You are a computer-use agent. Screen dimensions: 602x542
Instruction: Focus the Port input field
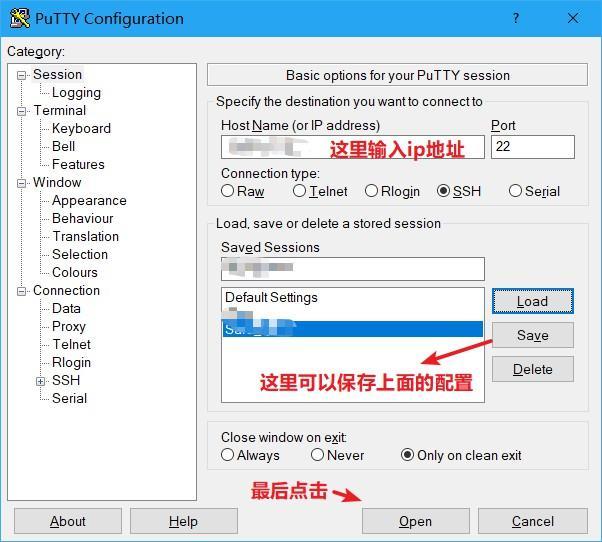[x=533, y=147]
